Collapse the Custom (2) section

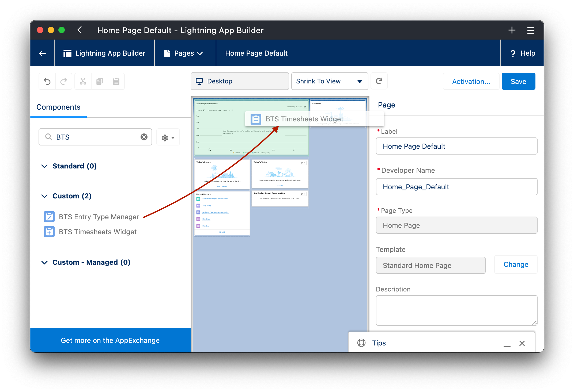pos(45,196)
